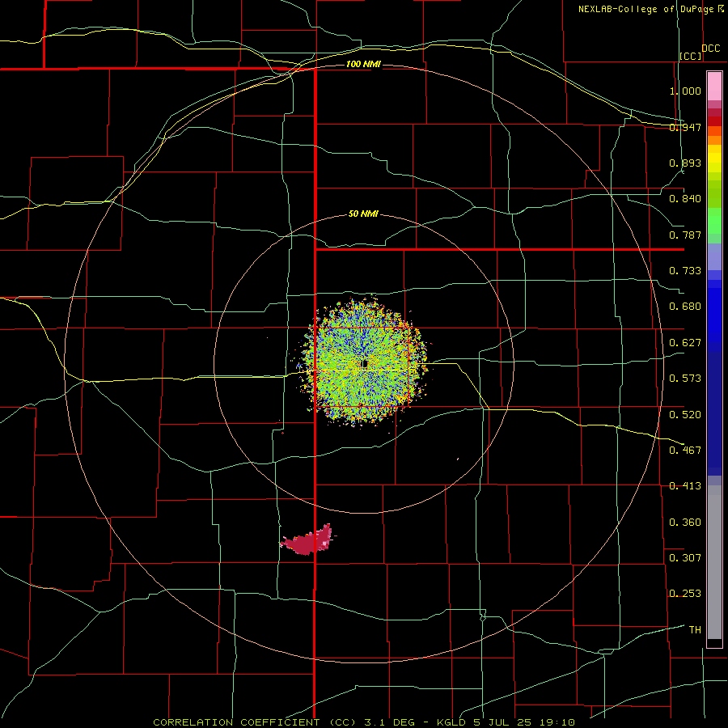Pick the pink swatch atop the color scale
Image resolution: width=728 pixels, height=728 pixels.
tap(714, 86)
